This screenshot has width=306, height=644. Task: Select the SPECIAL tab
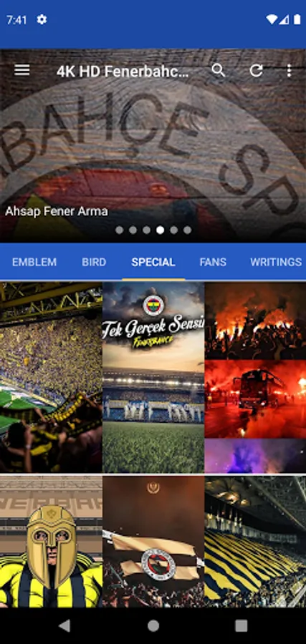click(153, 262)
